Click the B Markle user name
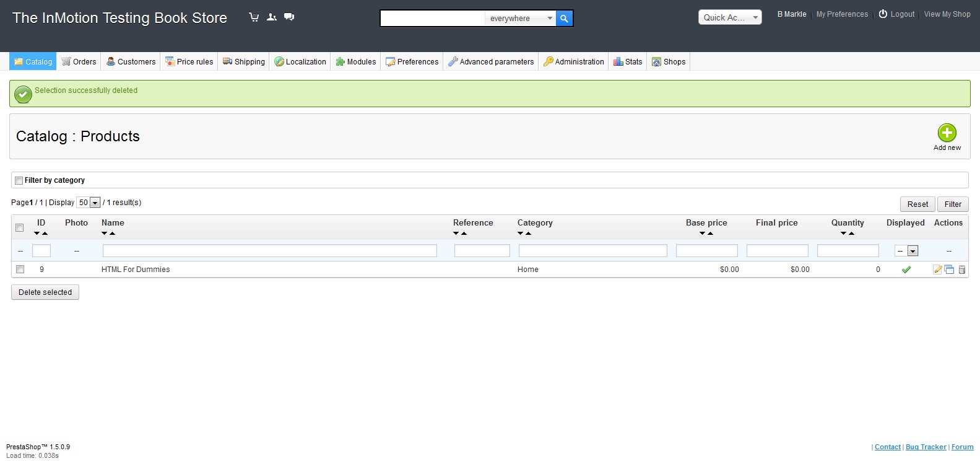 click(792, 14)
